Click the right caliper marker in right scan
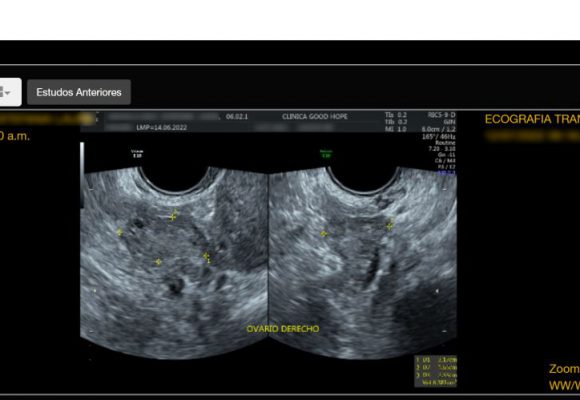580x400 pixels. click(390, 224)
